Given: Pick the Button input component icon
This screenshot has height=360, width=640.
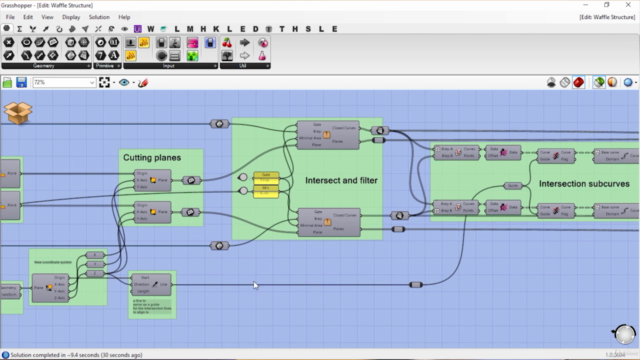Looking at the screenshot, I should point(131,42).
